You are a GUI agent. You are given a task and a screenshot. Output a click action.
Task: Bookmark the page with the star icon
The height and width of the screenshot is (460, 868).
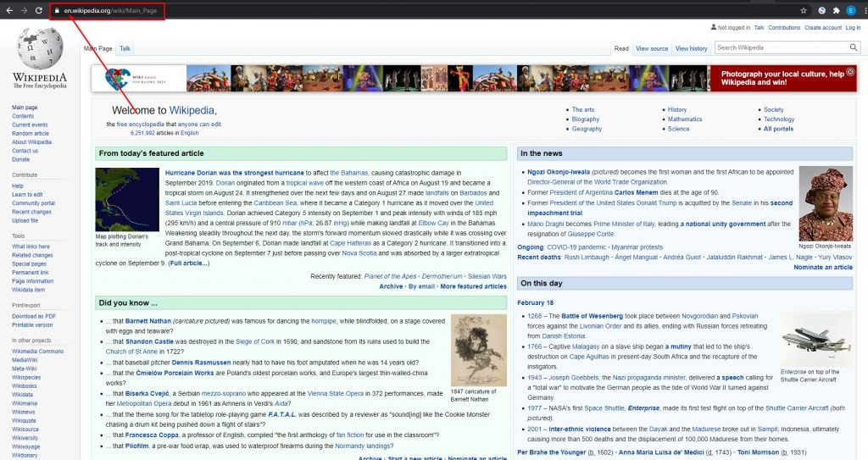point(804,10)
